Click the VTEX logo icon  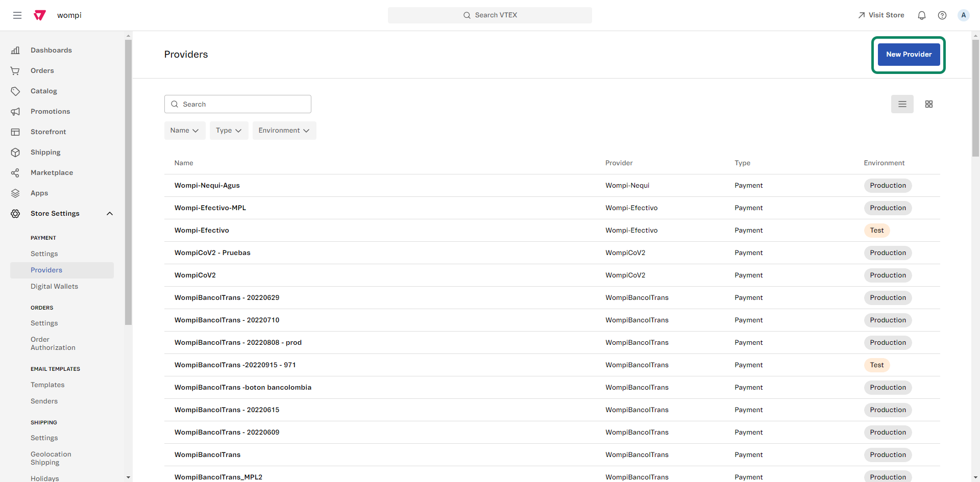(40, 15)
